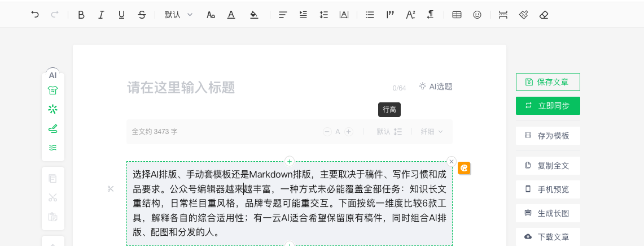This screenshot has width=644, height=246.
Task: Click the sidebar copy document icon
Action: point(52,179)
